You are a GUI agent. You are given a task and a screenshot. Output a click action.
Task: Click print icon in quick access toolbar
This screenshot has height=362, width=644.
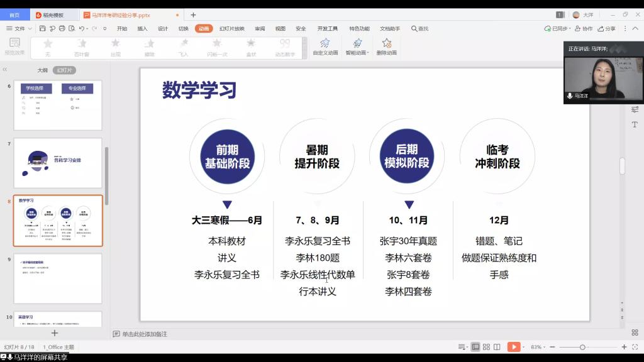coord(62,28)
